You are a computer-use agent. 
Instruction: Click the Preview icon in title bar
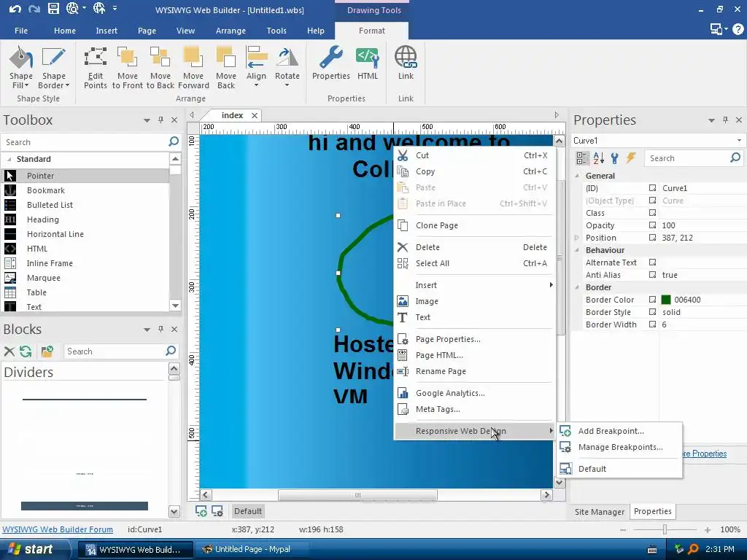pos(72,9)
